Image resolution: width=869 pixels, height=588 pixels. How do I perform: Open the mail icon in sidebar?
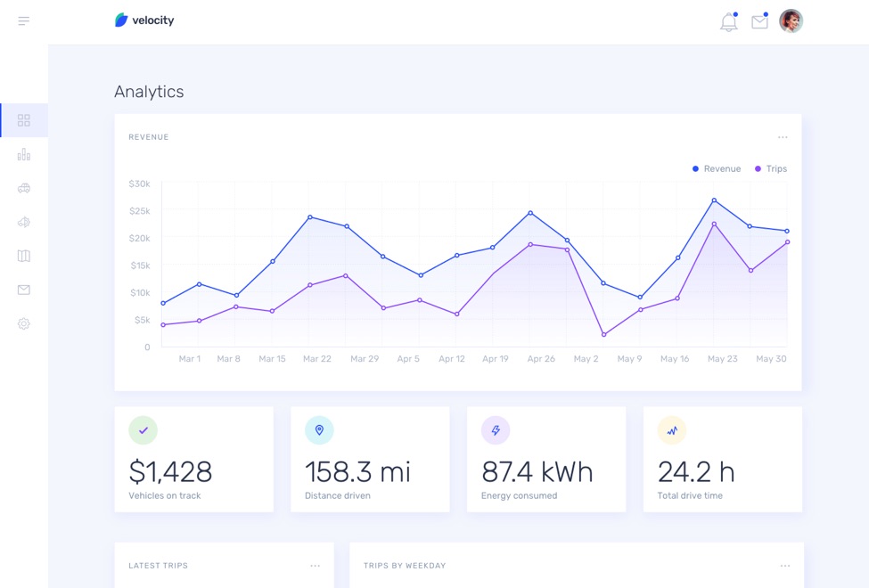24,290
